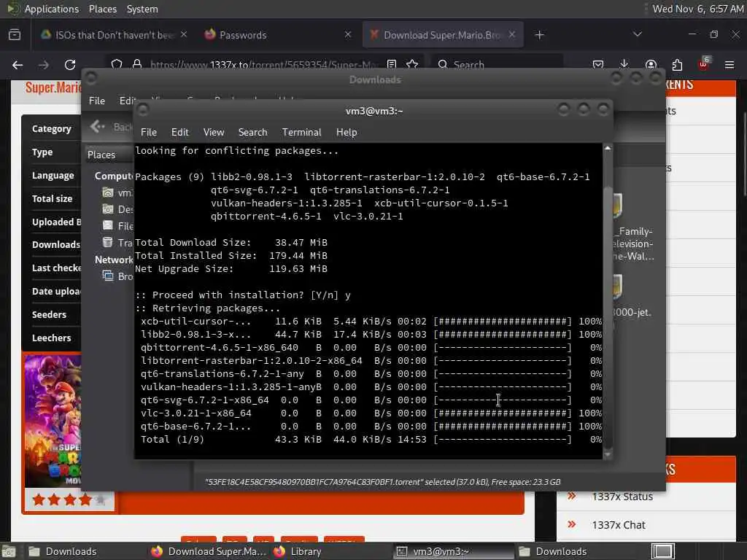Reload the current web page
This screenshot has width=747, height=560.
(x=70, y=65)
